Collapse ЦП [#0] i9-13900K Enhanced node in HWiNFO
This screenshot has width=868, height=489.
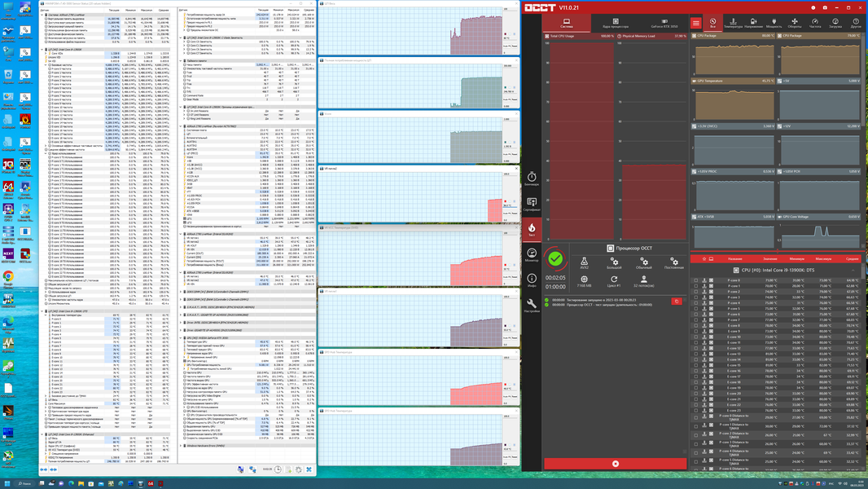[x=42, y=434]
